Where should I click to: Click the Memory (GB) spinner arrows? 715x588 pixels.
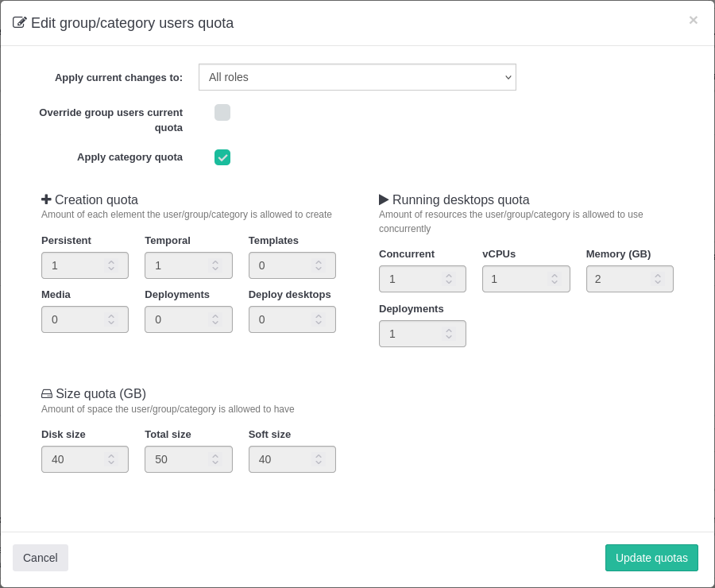(657, 279)
